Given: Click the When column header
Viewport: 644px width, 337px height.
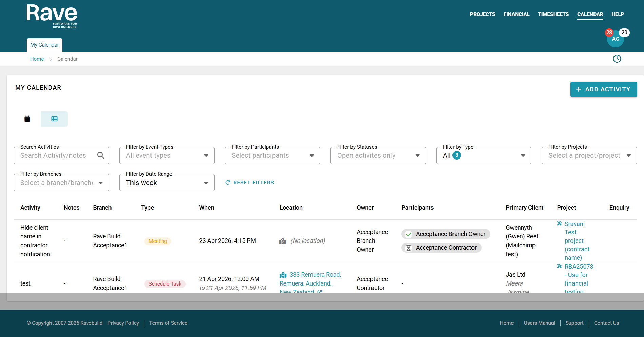Looking at the screenshot, I should [x=207, y=208].
